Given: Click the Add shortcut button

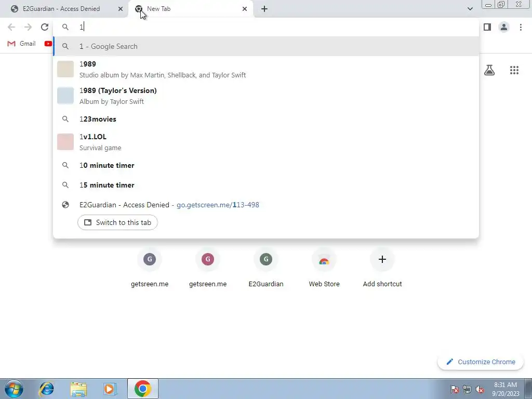Looking at the screenshot, I should click(382, 268).
